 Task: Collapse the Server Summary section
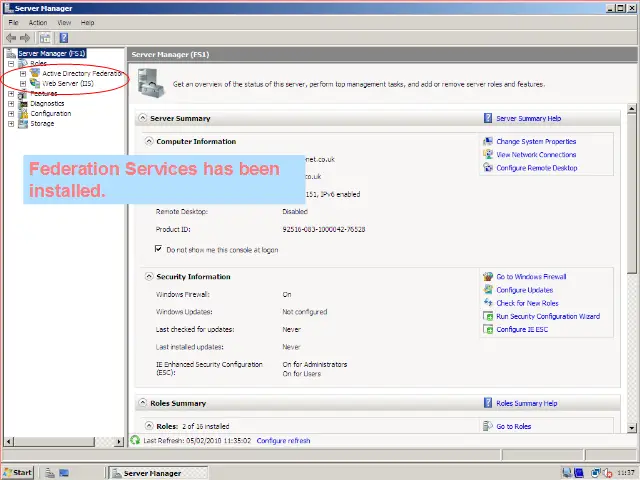pos(142,118)
